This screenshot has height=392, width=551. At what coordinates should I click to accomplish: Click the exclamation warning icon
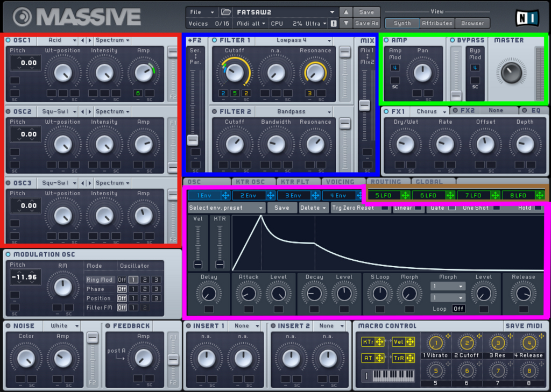point(334,24)
